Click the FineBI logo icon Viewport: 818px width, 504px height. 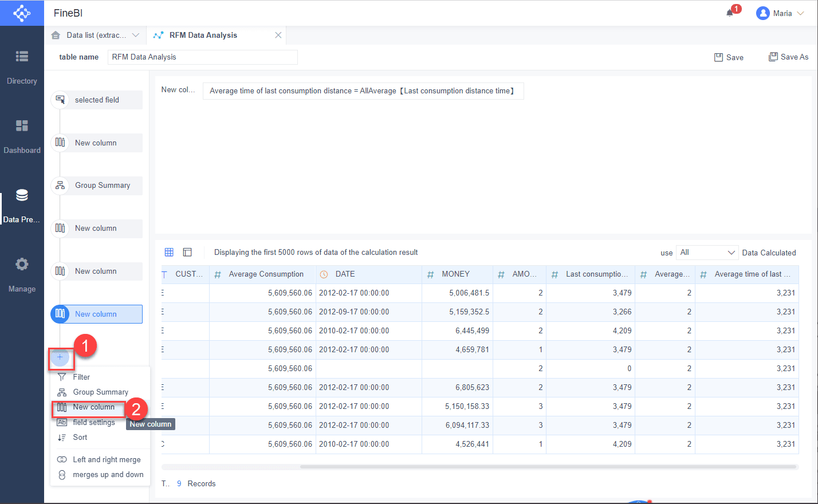[22, 13]
